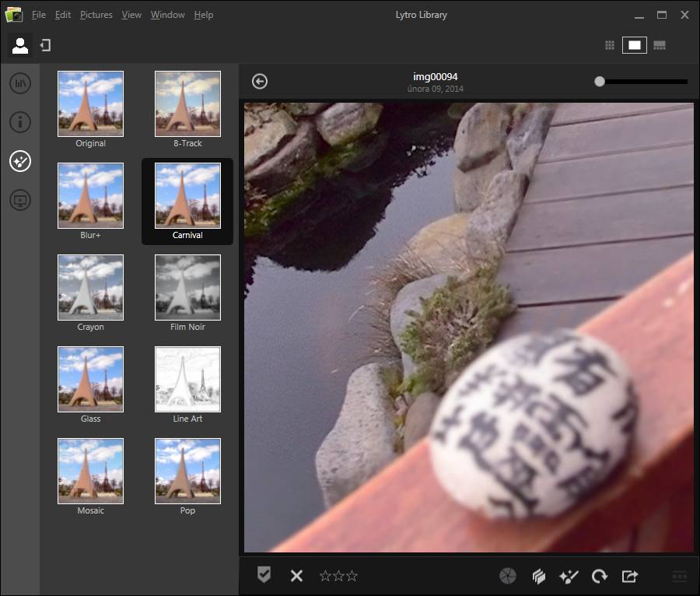Rate the picture using the stars
Image resolution: width=700 pixels, height=596 pixels.
pos(338,576)
